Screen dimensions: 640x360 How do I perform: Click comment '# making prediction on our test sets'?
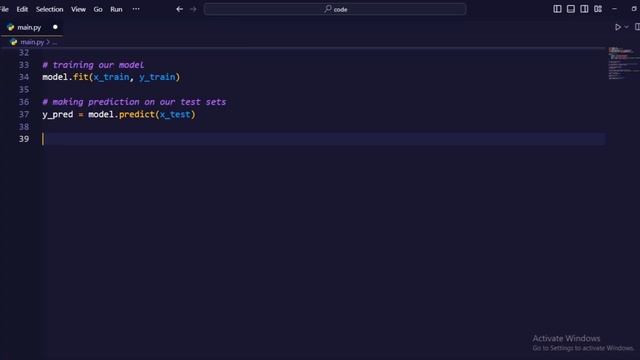click(134, 102)
